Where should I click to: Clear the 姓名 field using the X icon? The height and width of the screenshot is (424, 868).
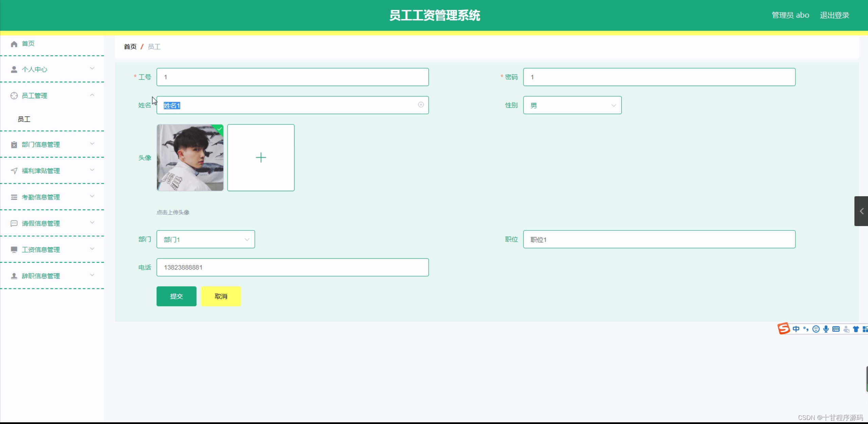pos(421,105)
